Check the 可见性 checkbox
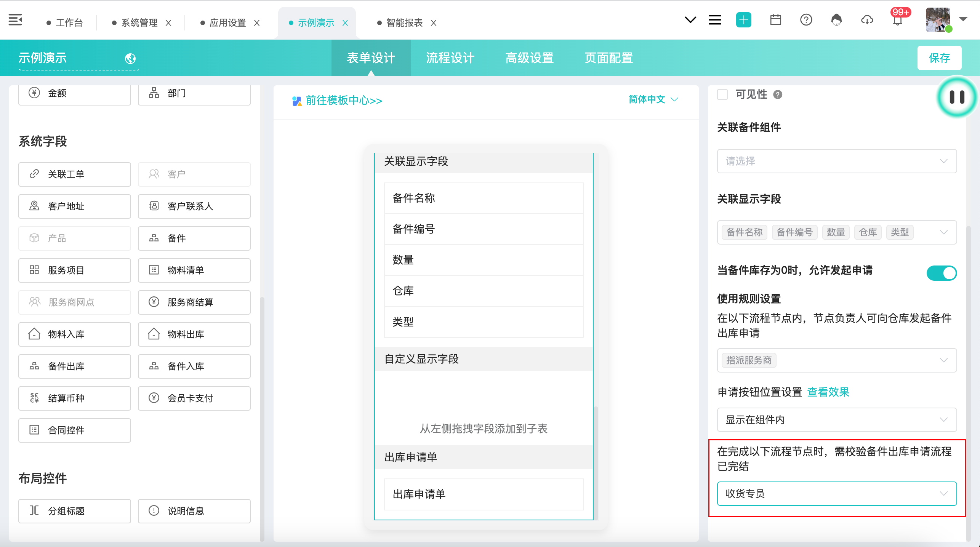 722,94
